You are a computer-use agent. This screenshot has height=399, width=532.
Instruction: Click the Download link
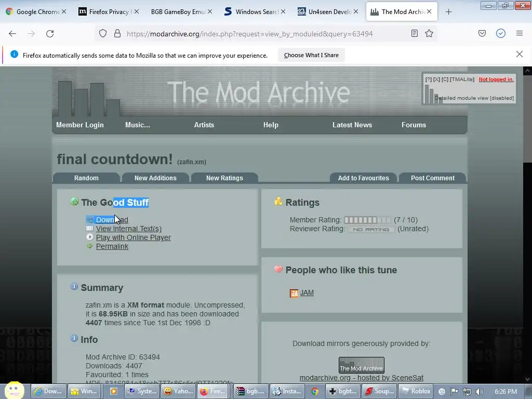112,220
